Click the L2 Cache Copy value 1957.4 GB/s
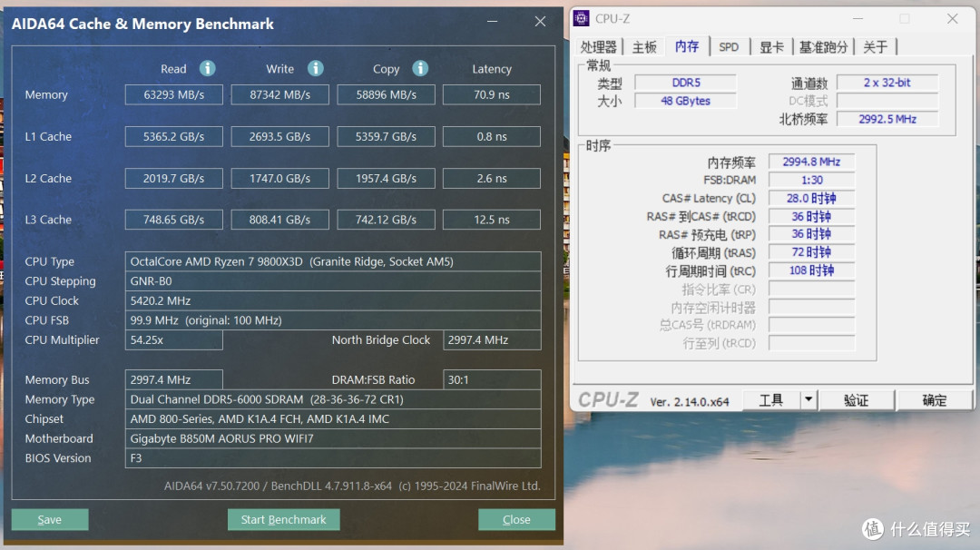980x550 pixels. click(387, 178)
